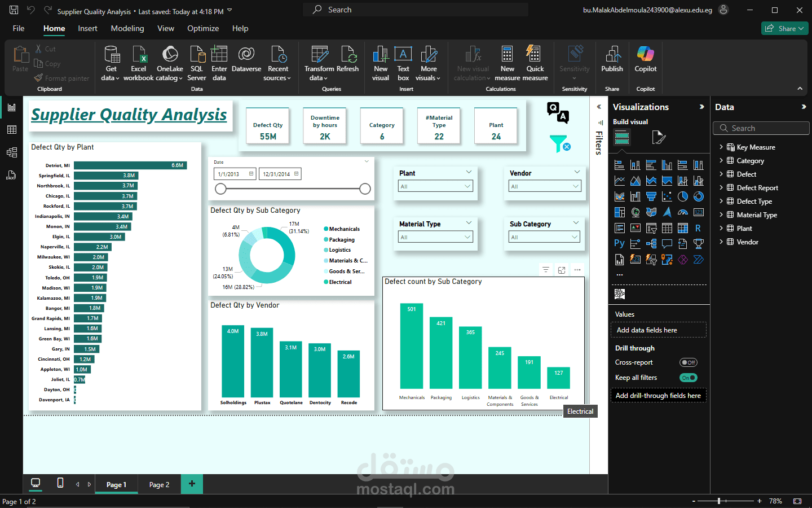Select the Line chart visualization icon

[x=619, y=181]
